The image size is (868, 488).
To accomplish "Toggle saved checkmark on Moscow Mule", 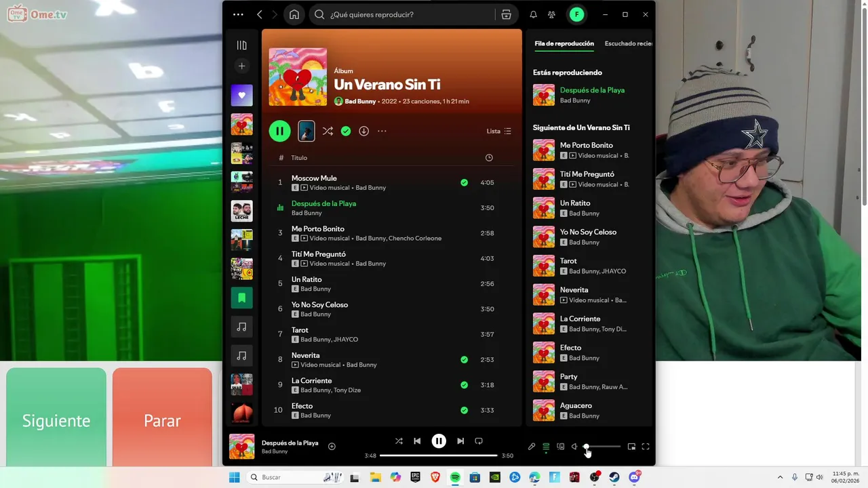I will pyautogui.click(x=464, y=182).
